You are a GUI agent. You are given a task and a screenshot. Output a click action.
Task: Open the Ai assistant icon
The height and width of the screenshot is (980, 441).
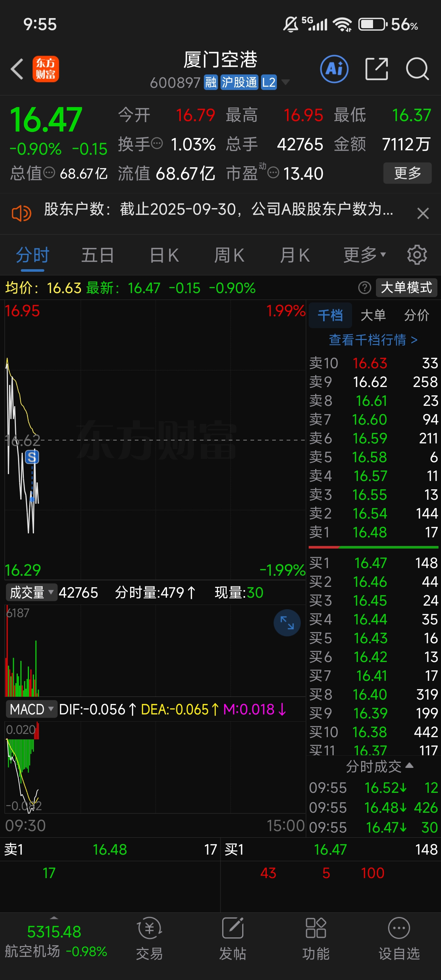click(334, 69)
